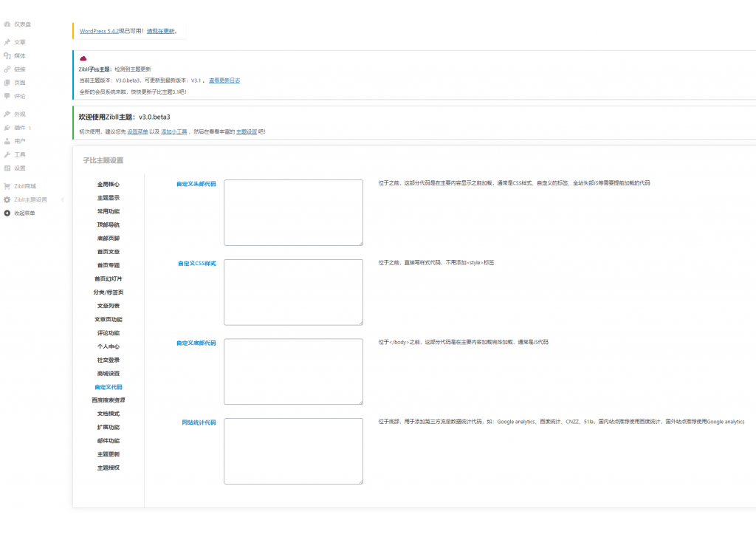Screen dimensions: 756x534
Task: Open the 外观 paintbrush icon
Action: (x=7, y=114)
